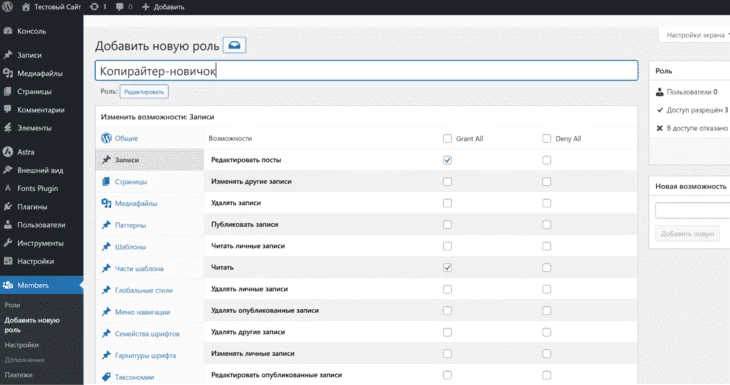This screenshot has width=730, height=385.
Task: Click the Добавить новую capability button
Action: [687, 234]
